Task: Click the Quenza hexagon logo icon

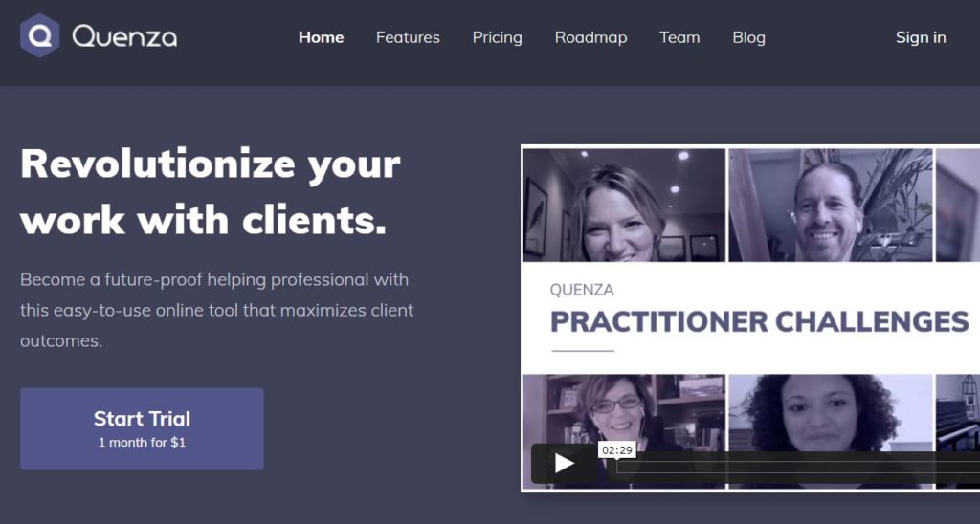Action: (40, 36)
